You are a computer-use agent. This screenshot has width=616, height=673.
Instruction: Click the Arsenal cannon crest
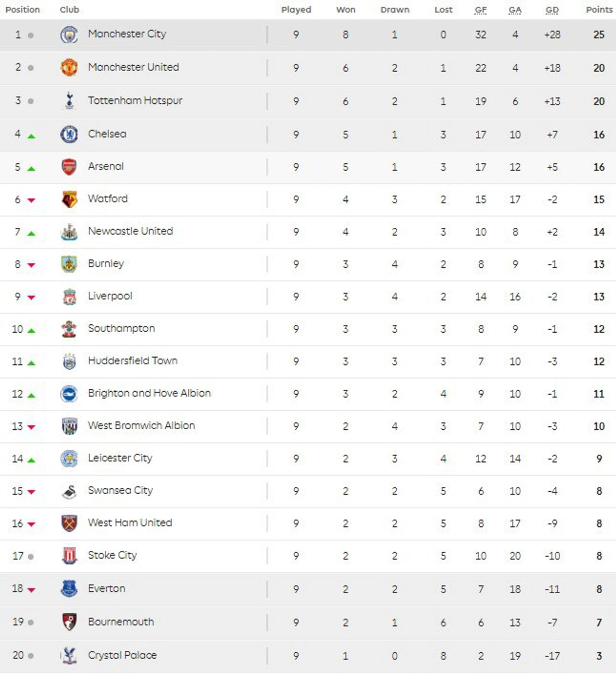click(69, 167)
